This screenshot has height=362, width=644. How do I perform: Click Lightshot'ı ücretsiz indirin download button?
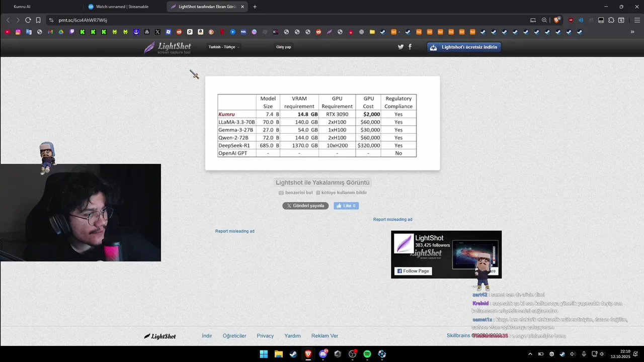coord(464,47)
